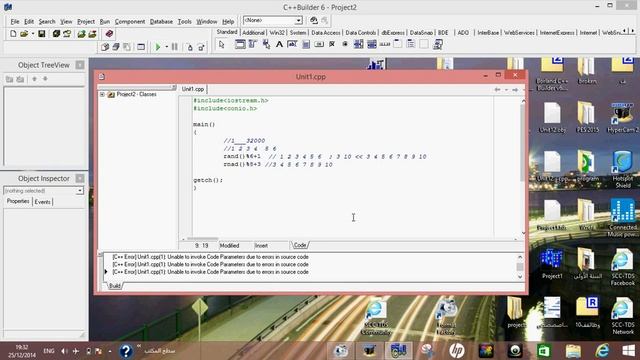Open the Search menu
Screen dimensions: 640x360
[47, 22]
